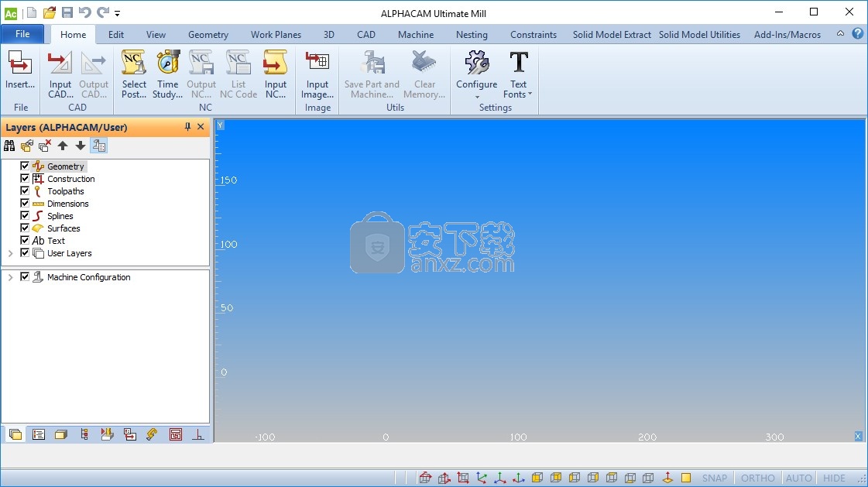Image resolution: width=868 pixels, height=487 pixels.
Task: Expand the User Layers tree node
Action: click(11, 253)
